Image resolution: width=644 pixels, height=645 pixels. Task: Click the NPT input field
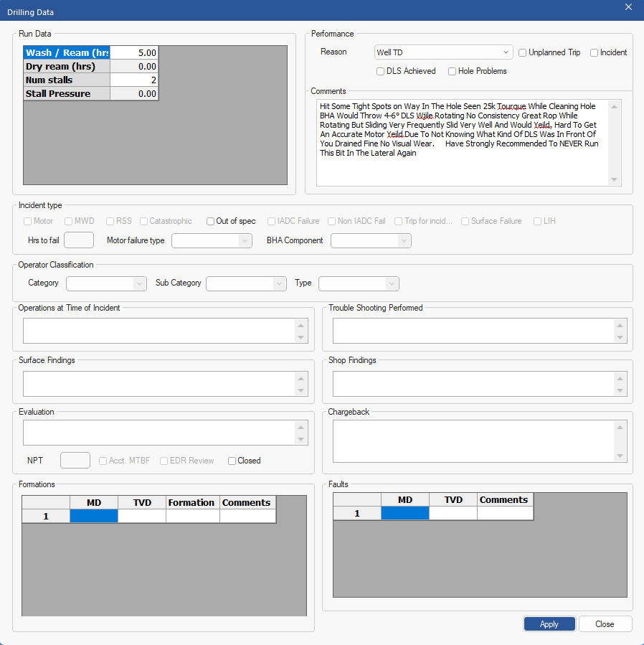(75, 461)
